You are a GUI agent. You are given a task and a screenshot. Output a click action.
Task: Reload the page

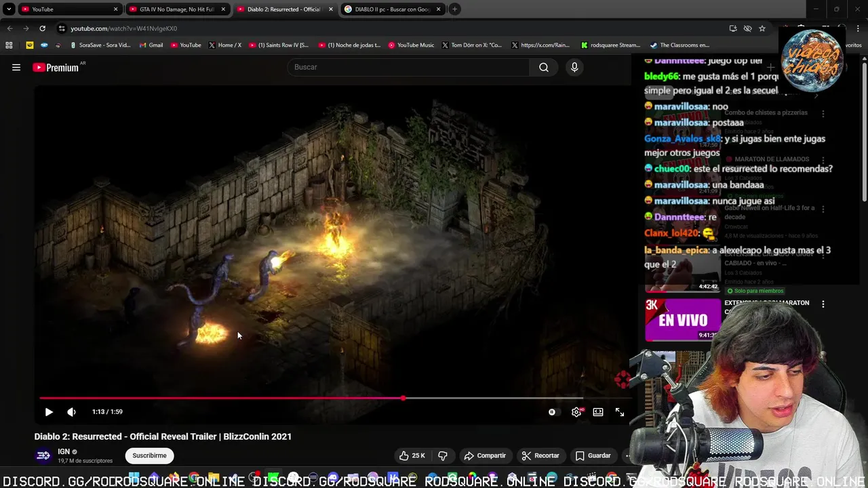[x=42, y=28]
